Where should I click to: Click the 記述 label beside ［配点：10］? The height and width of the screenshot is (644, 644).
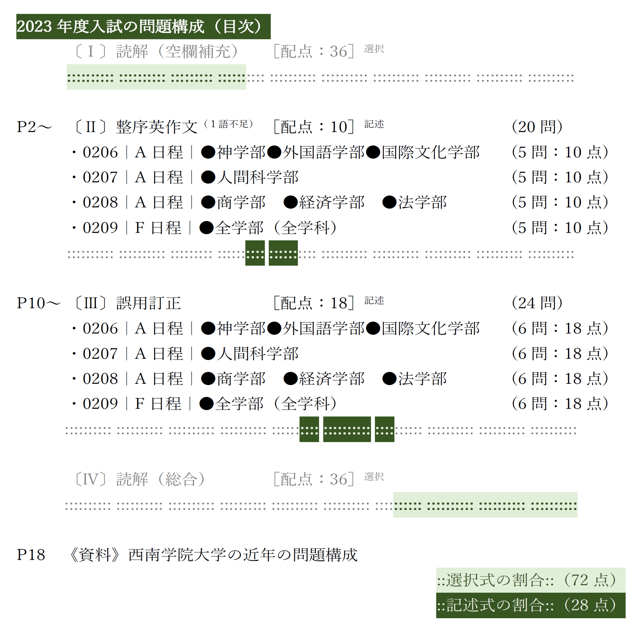click(x=374, y=124)
